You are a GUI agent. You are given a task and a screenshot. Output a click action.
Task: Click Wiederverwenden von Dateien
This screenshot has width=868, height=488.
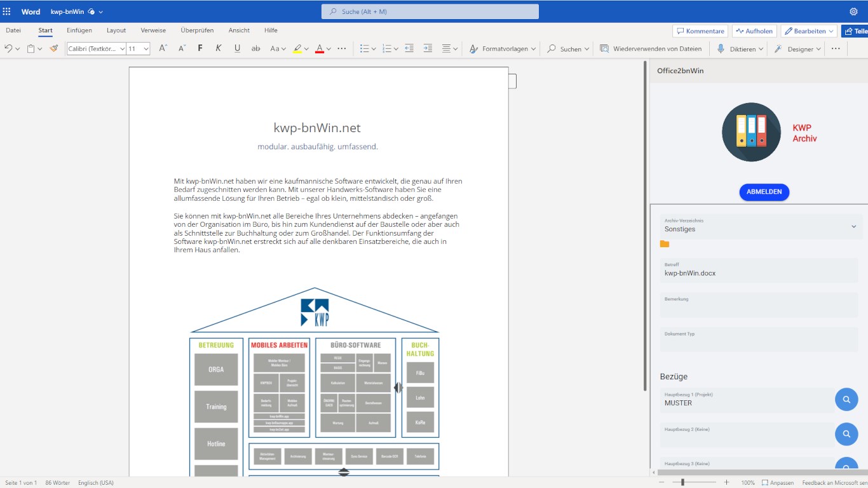coord(651,48)
